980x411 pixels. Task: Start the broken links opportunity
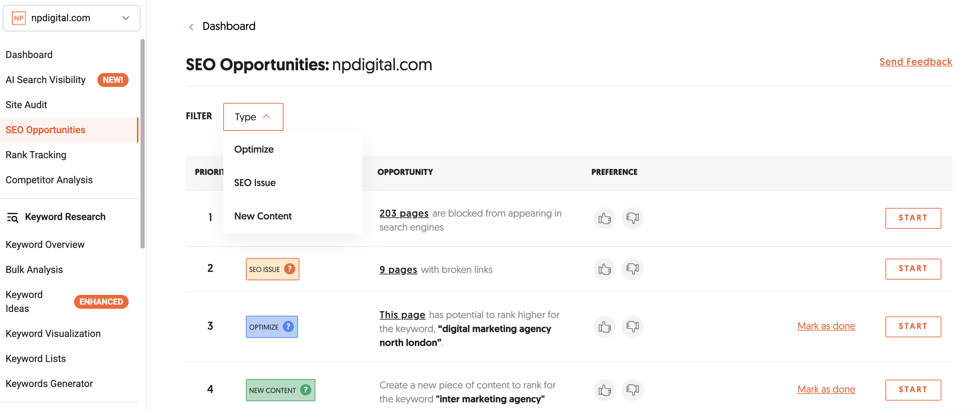(913, 269)
